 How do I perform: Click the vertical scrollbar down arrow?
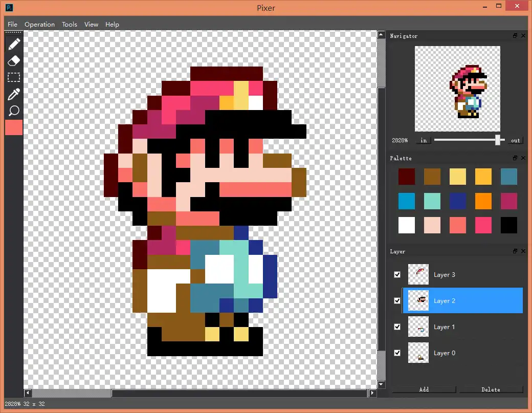pyautogui.click(x=381, y=384)
